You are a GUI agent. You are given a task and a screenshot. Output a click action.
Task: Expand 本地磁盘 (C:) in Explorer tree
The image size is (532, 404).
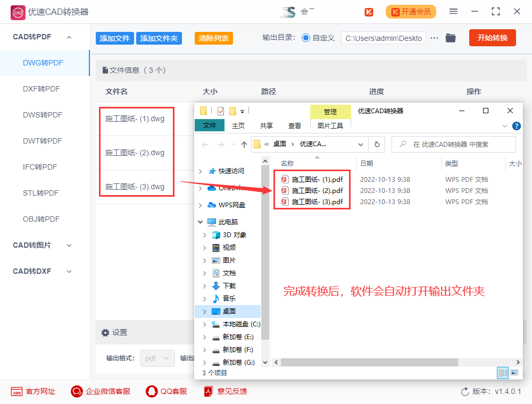point(205,325)
